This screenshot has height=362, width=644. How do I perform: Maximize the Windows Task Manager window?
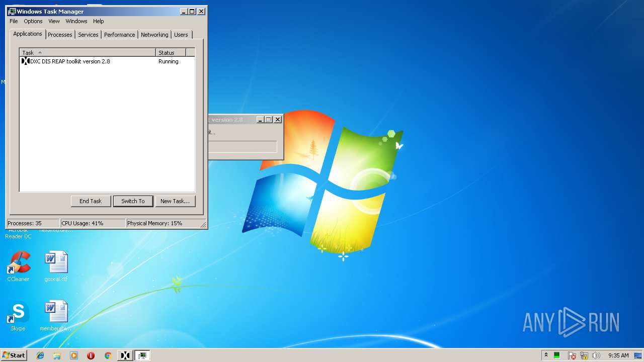coord(192,11)
